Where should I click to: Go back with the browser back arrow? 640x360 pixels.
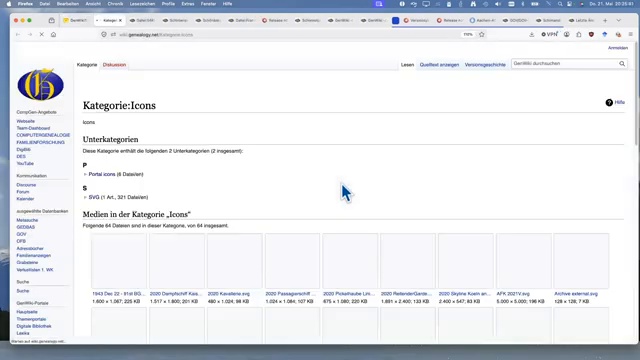(18, 35)
